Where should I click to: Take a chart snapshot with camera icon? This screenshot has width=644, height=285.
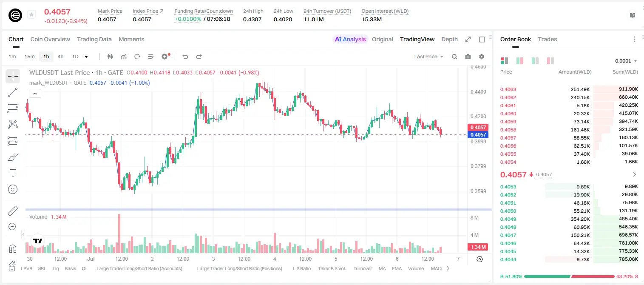(468, 57)
